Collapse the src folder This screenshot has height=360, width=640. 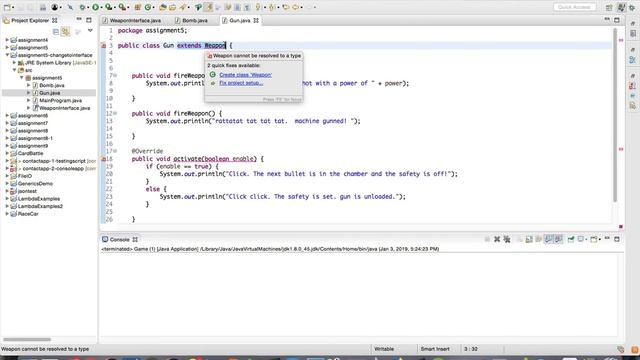pos(14,70)
